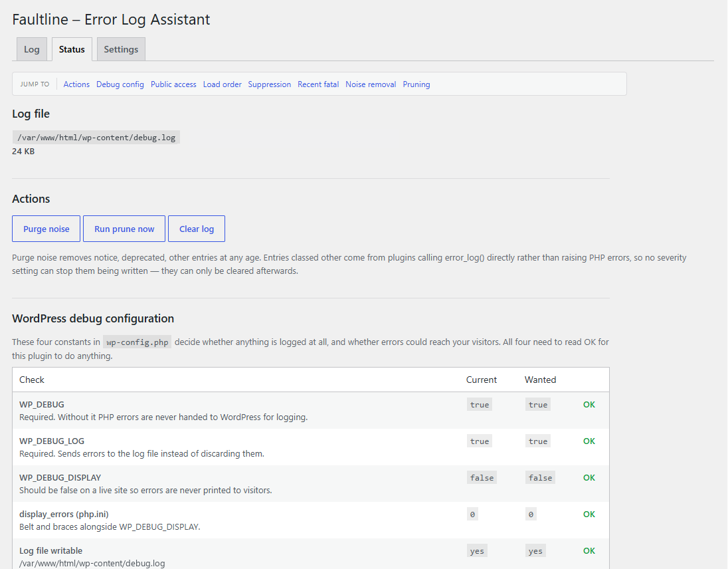Click Current value true for WP_DEBUG
The height and width of the screenshot is (569, 728).
click(x=480, y=405)
